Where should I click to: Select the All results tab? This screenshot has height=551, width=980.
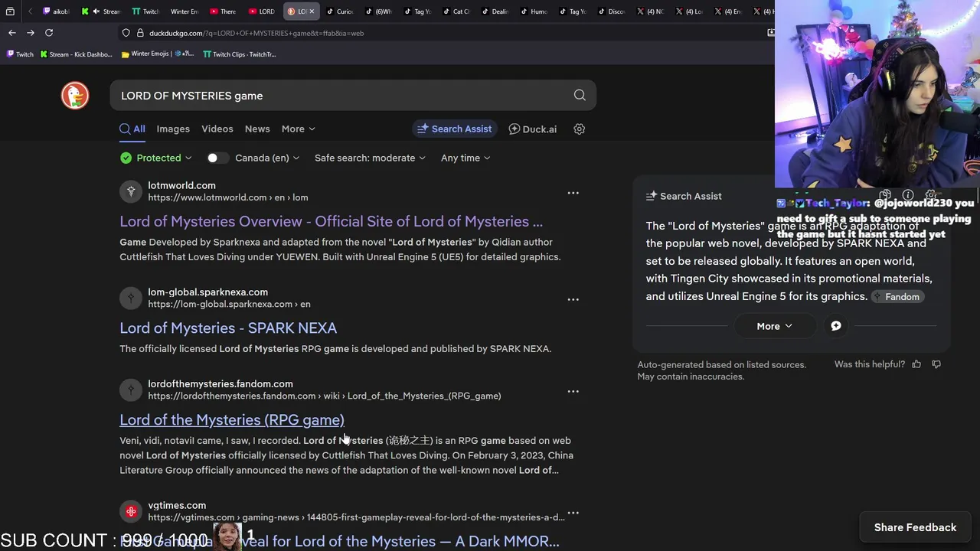(132, 129)
